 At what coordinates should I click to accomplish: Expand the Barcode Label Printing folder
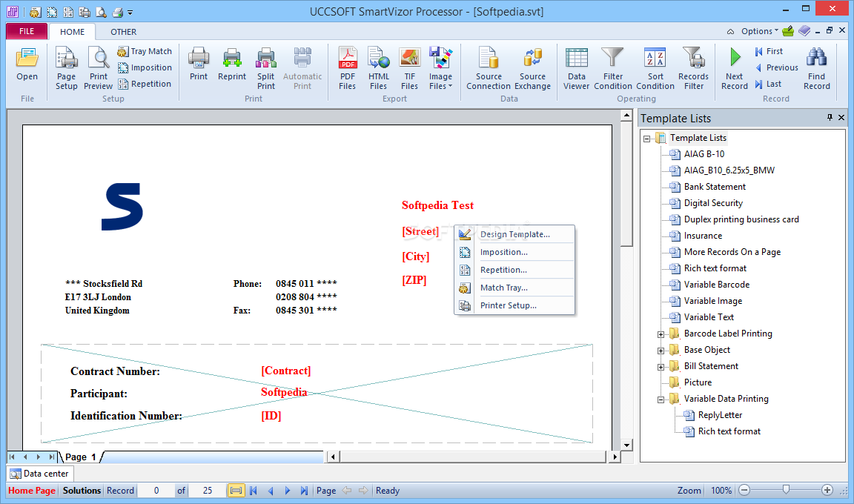(x=661, y=334)
